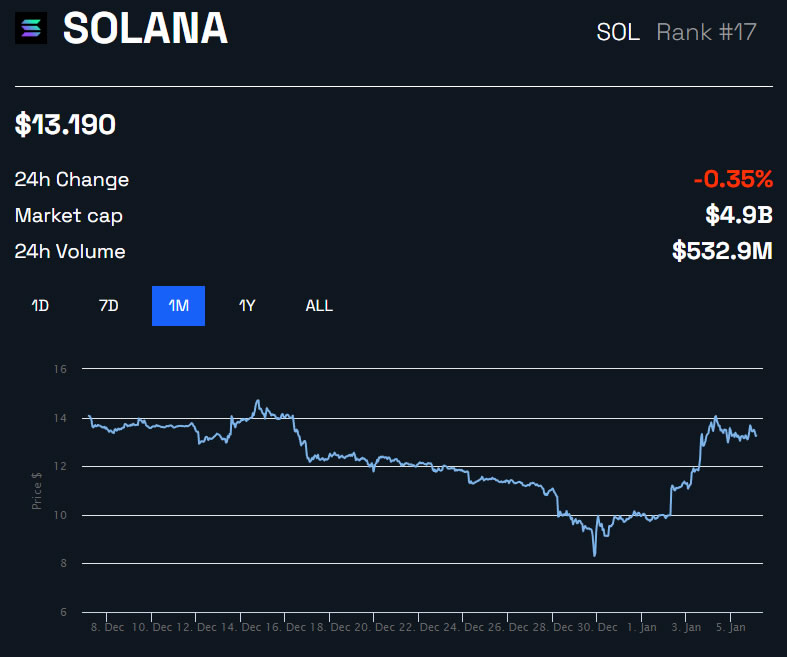787x657 pixels.
Task: Click the Rank #17 label
Action: pos(706,32)
